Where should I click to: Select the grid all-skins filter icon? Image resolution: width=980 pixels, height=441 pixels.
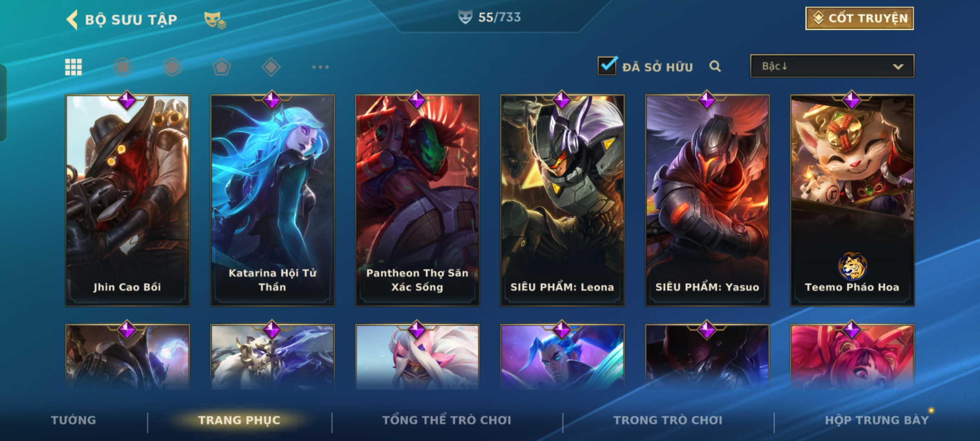point(73,67)
